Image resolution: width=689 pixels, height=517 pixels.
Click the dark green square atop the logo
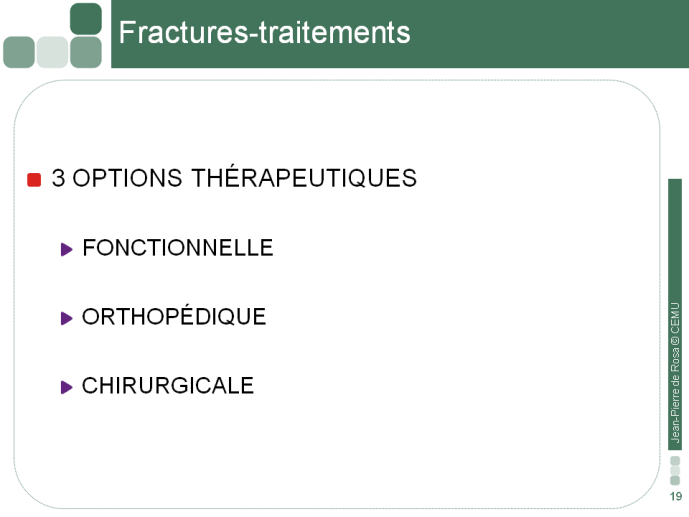(86, 19)
